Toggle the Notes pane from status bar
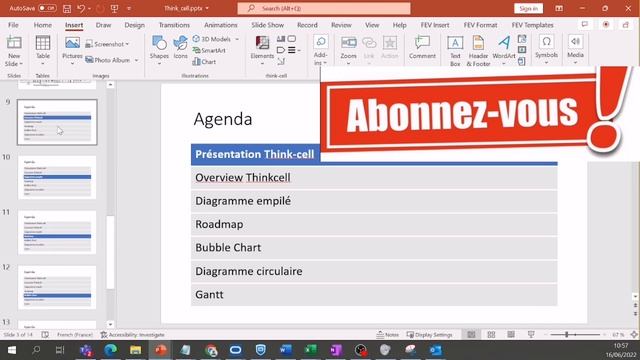Viewport: 640px width, 360px height. coord(387,335)
